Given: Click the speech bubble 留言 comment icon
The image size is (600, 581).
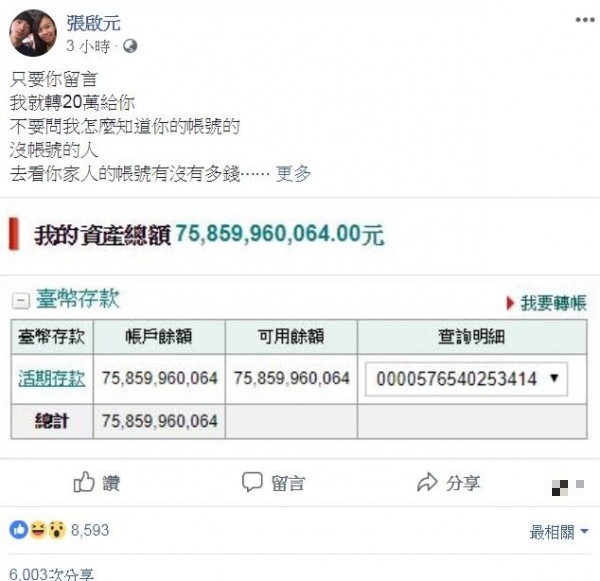Looking at the screenshot, I should [x=252, y=482].
